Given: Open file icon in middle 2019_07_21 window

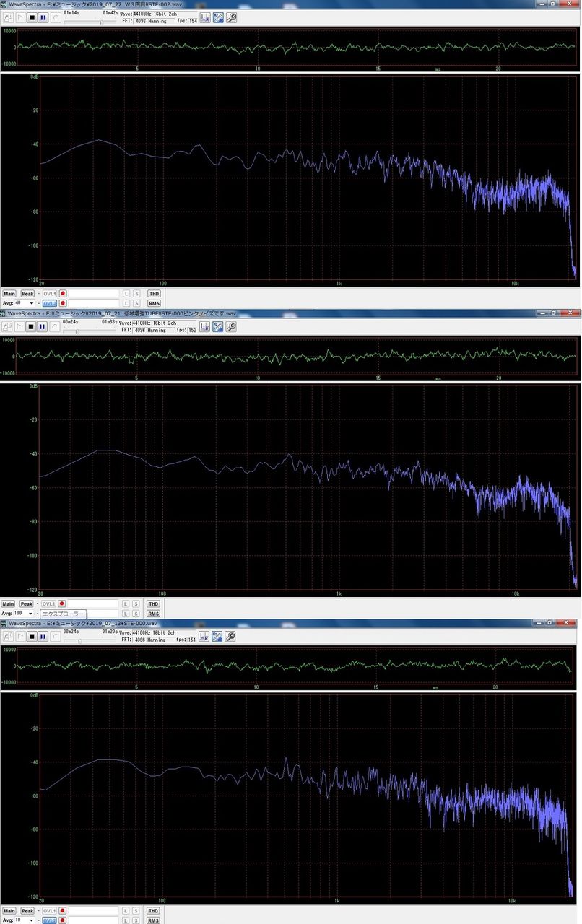Looking at the screenshot, I should coord(9,326).
